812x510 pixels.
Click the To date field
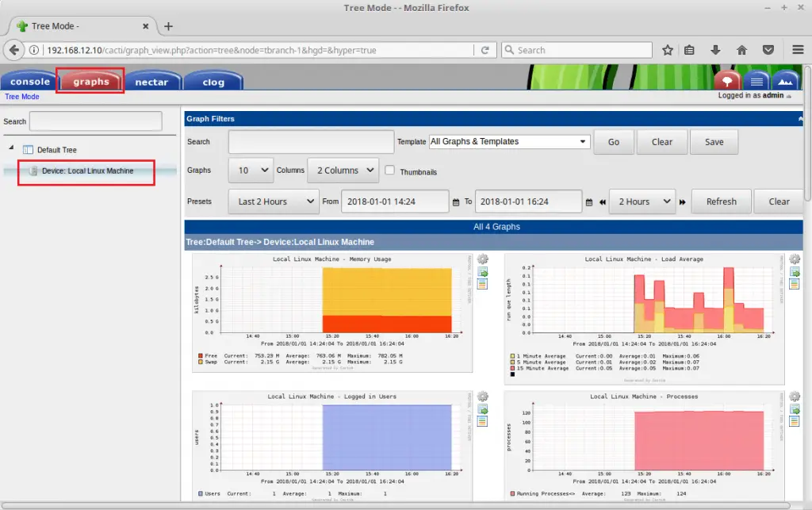pos(529,201)
